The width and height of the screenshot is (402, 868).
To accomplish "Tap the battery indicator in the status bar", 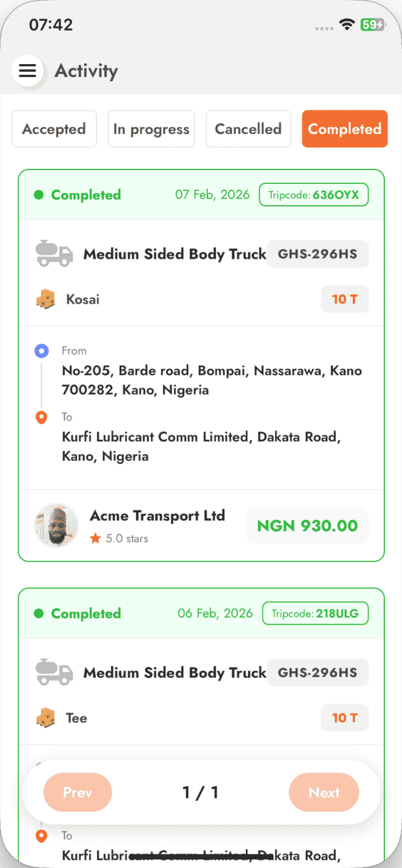I will pos(373,25).
